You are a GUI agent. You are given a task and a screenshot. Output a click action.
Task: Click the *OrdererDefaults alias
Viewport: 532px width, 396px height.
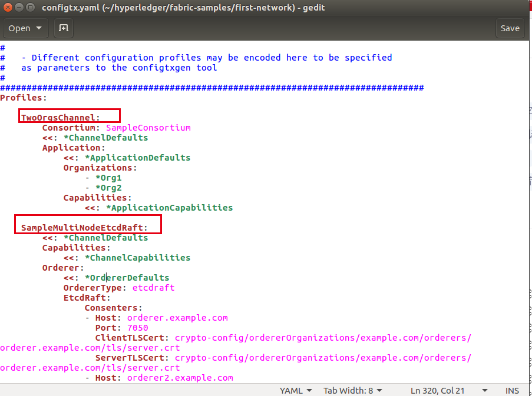127,278
